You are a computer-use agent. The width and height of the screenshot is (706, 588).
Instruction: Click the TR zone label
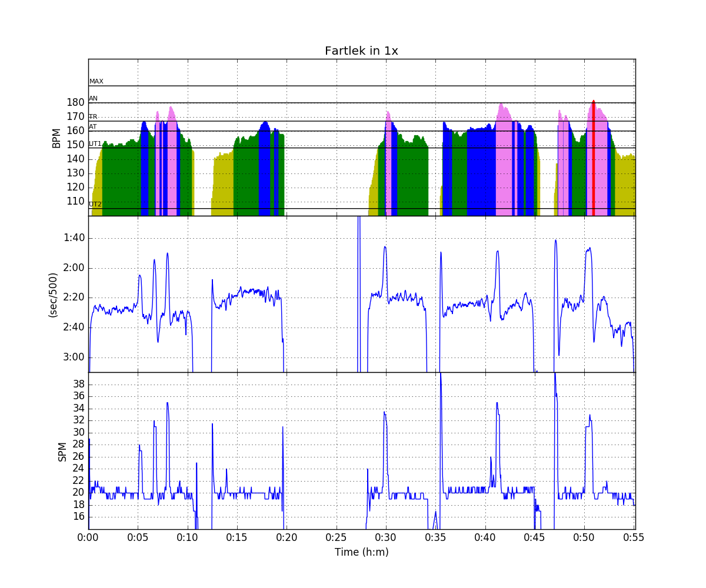(93, 117)
